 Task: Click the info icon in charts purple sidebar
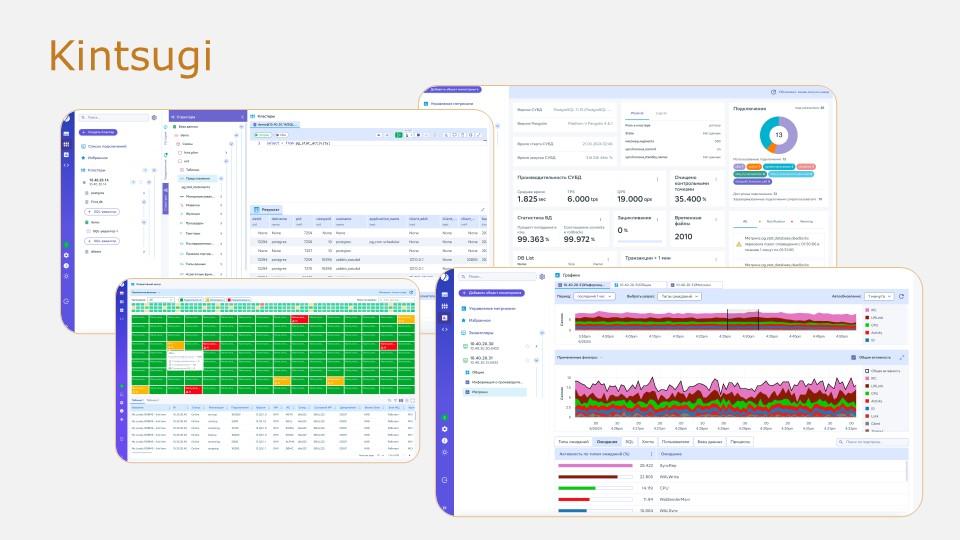pos(444,441)
